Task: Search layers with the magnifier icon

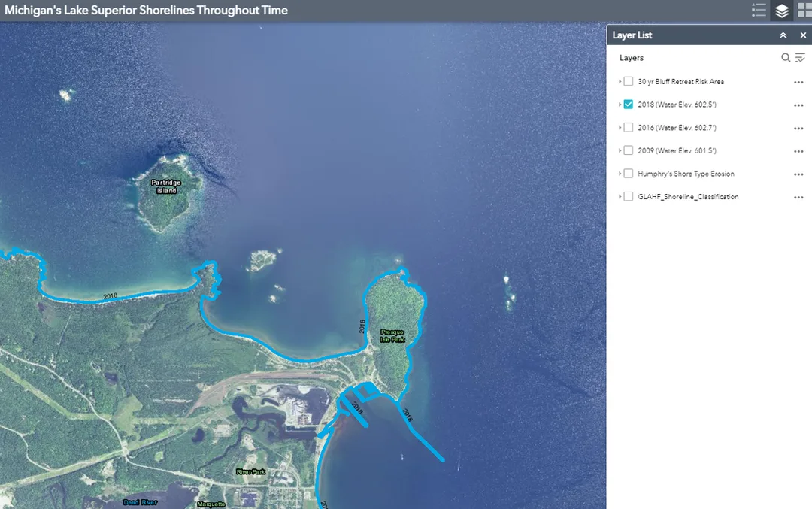Action: coord(786,57)
